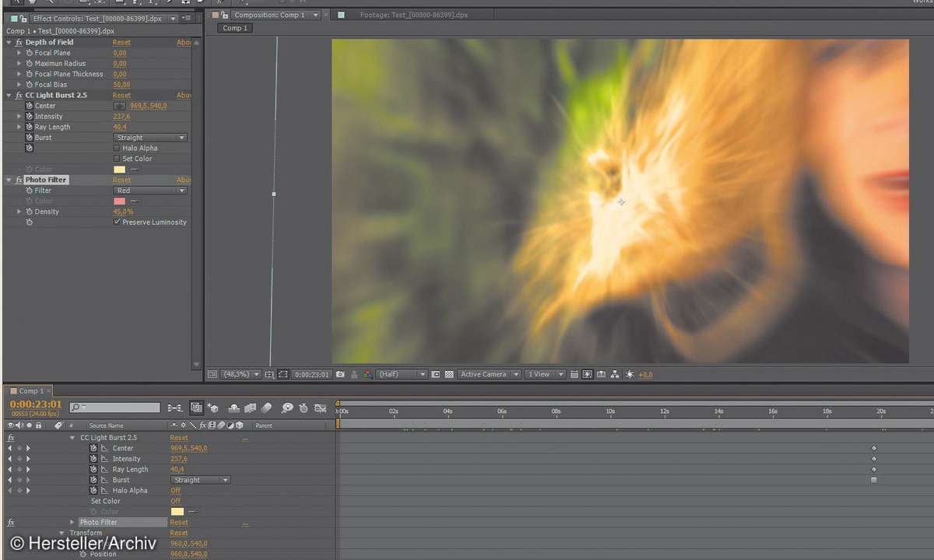Select the Comp 1 timeline tab
The height and width of the screenshot is (560, 934).
coord(32,391)
